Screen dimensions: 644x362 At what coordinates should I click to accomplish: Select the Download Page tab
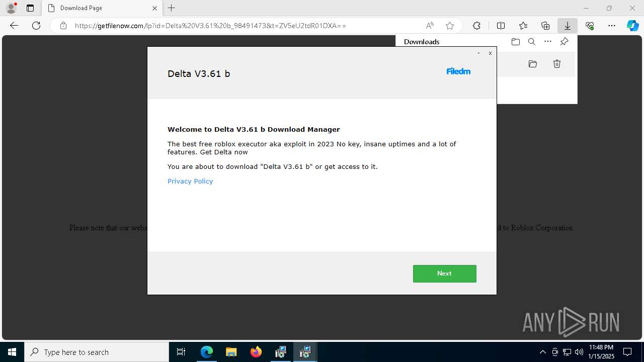point(103,8)
